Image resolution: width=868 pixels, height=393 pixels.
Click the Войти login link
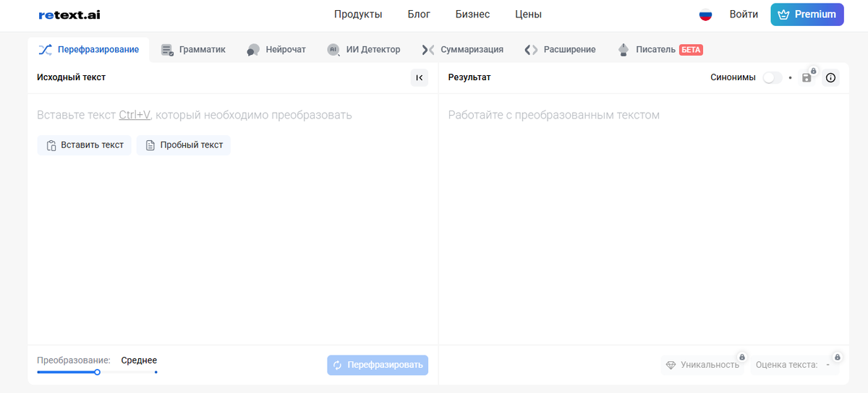coord(744,14)
